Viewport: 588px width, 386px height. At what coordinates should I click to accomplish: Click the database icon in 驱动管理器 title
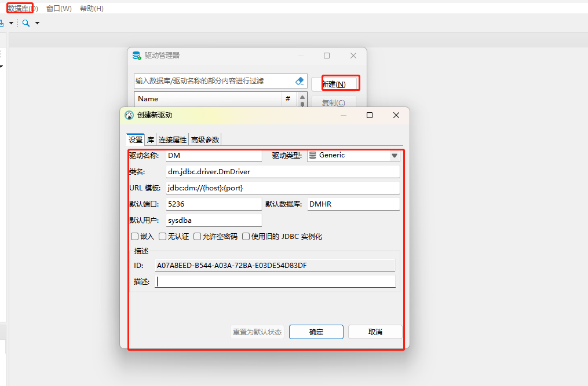click(x=137, y=56)
